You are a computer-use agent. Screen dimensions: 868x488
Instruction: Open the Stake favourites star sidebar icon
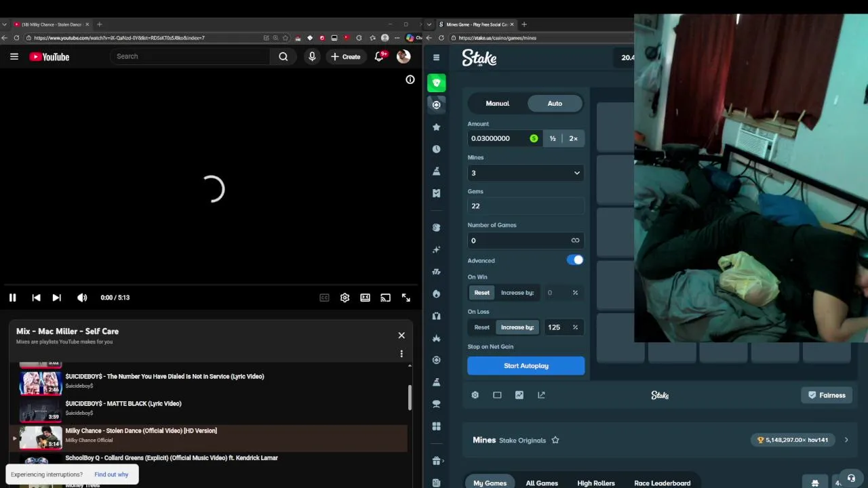[x=436, y=127]
